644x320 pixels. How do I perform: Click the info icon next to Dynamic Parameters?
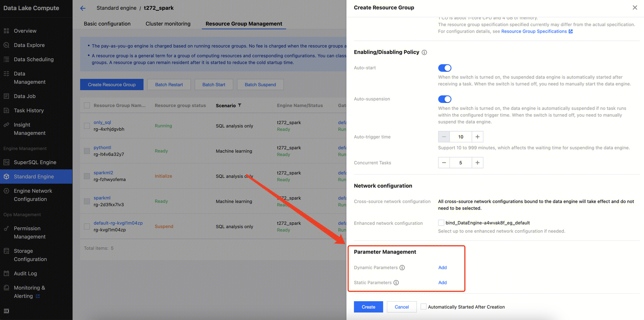pyautogui.click(x=402, y=268)
